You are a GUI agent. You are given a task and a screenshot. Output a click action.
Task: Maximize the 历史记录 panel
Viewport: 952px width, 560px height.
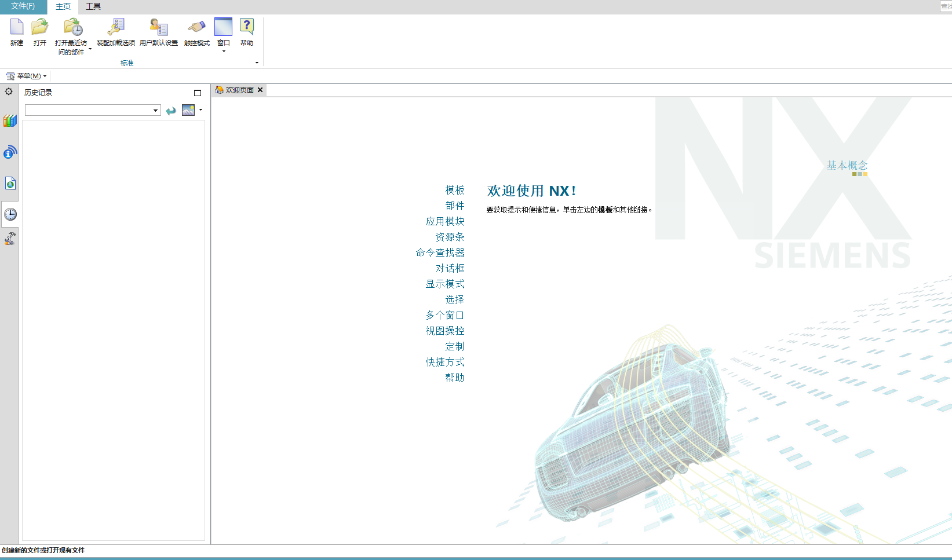(x=198, y=93)
